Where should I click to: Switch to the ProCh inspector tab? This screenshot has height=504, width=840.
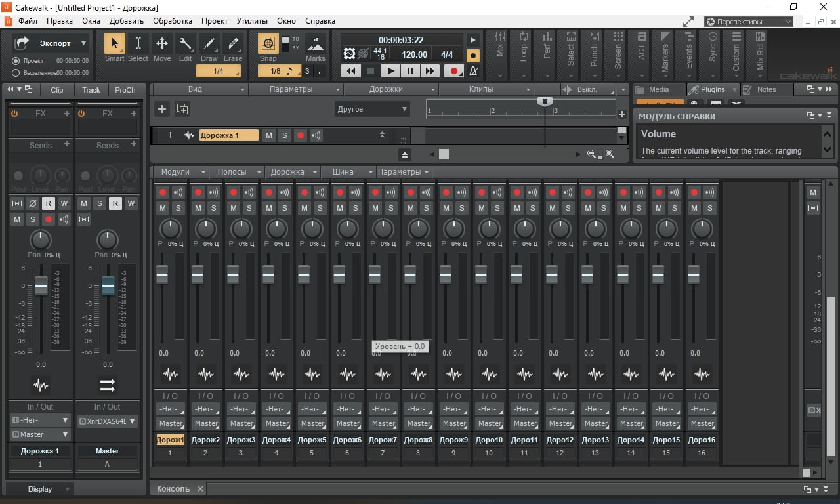[x=125, y=90]
